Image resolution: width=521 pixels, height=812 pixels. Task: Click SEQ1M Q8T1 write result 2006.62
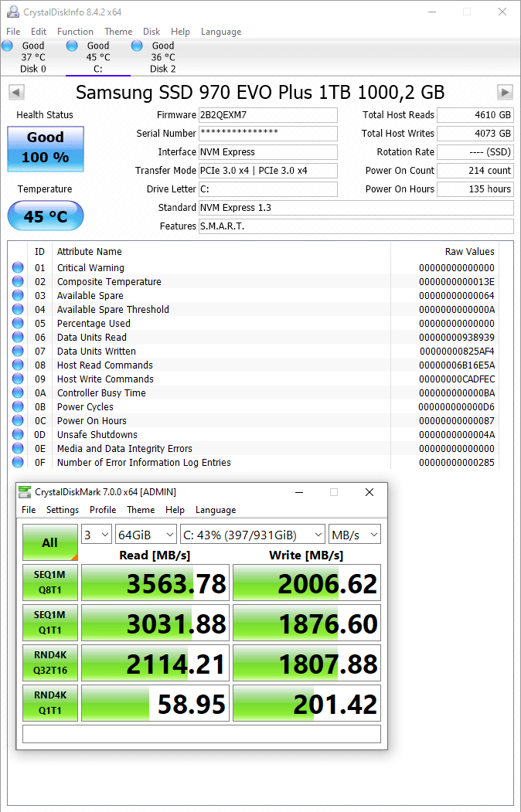pyautogui.click(x=307, y=583)
